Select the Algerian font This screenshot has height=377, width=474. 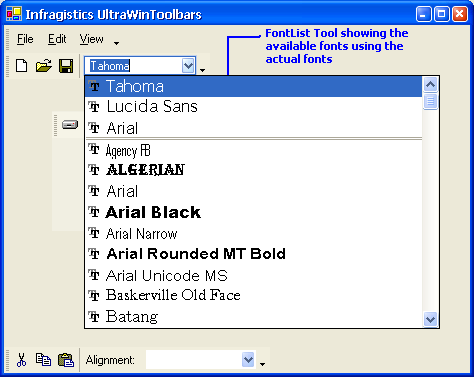(x=253, y=170)
